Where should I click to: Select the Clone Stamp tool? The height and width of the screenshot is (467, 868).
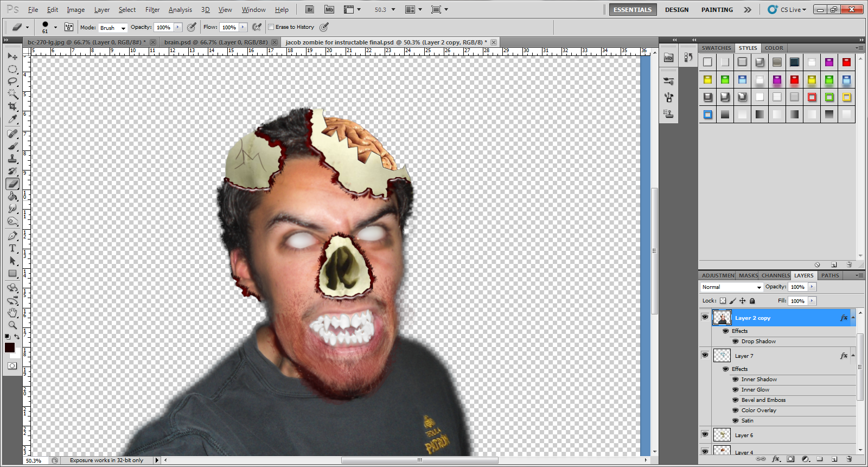(x=12, y=159)
